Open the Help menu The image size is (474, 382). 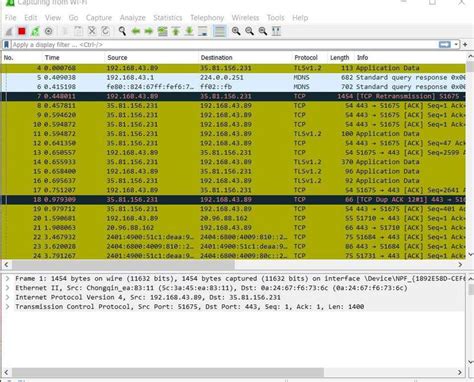(x=300, y=18)
